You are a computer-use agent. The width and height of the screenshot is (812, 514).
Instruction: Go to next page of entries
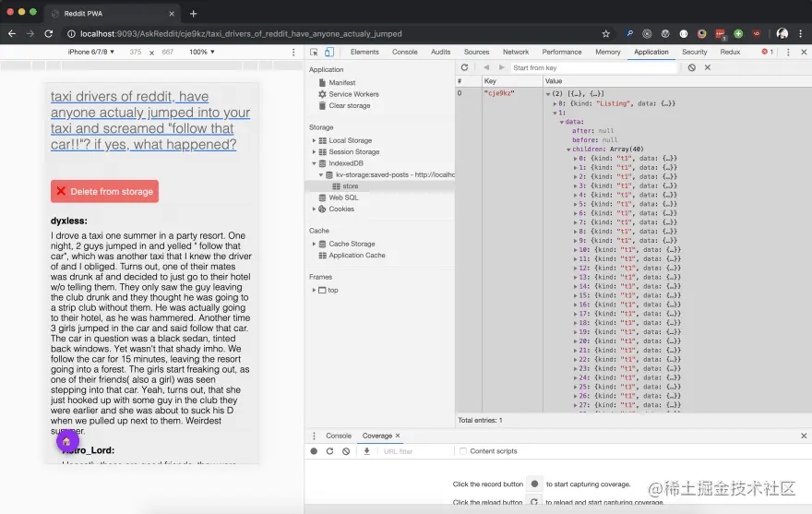point(501,67)
